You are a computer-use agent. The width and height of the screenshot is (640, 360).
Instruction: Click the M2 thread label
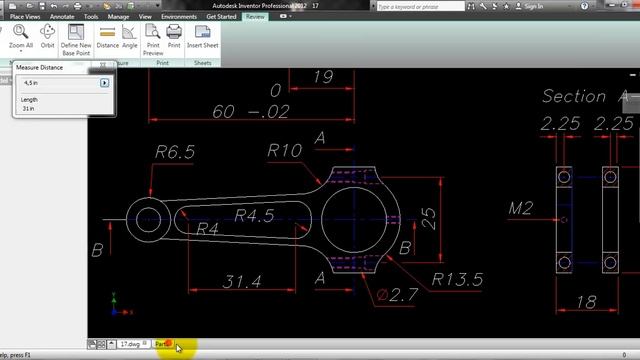click(521, 209)
